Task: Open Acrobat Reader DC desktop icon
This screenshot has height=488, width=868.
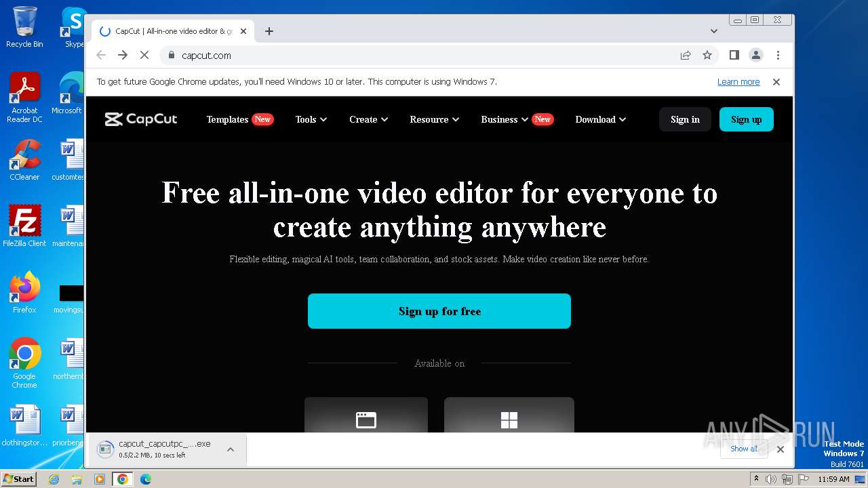Action: point(24,98)
